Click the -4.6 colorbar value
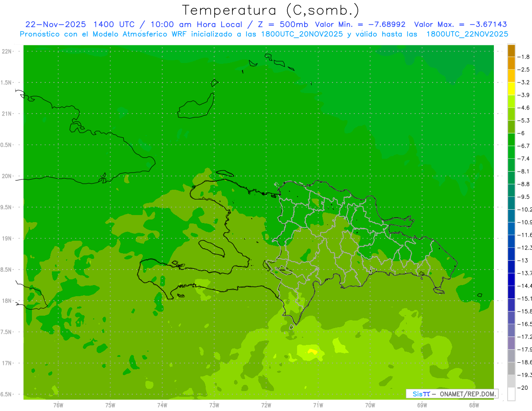The image size is (532, 411). [x=524, y=108]
